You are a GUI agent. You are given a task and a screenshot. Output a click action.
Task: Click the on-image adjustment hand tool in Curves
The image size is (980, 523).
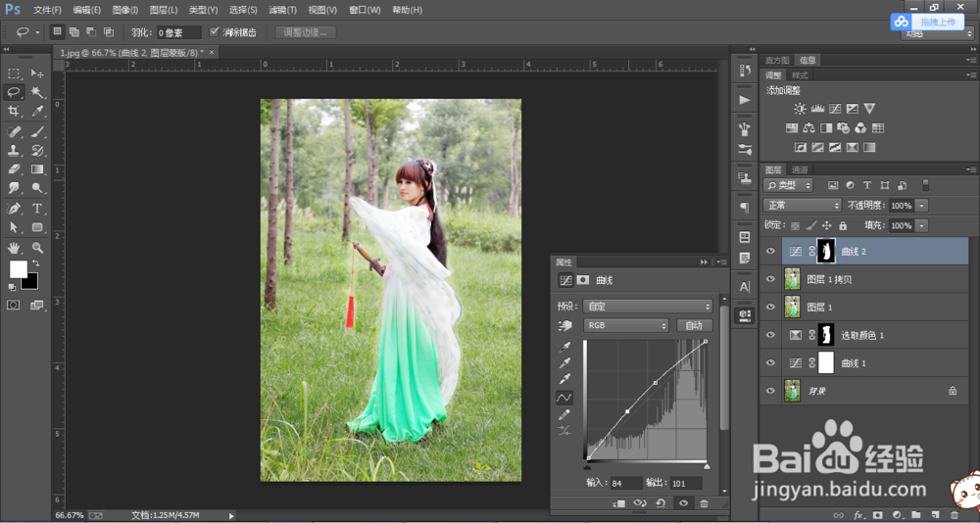(x=565, y=325)
